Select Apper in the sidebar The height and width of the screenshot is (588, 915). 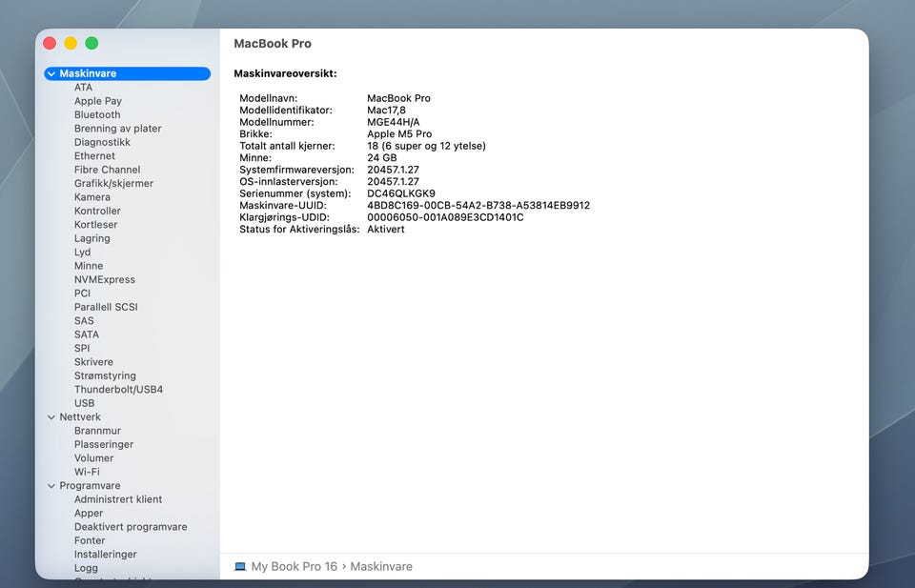pos(88,514)
